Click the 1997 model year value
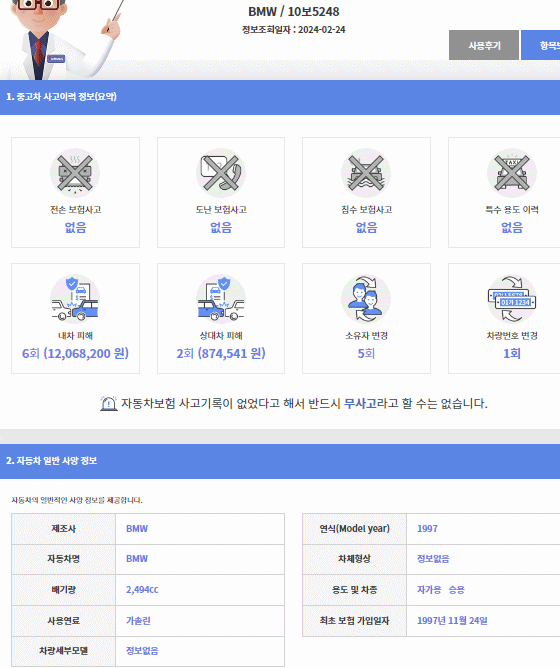Viewport: 560px width, 668px height. pos(427,529)
